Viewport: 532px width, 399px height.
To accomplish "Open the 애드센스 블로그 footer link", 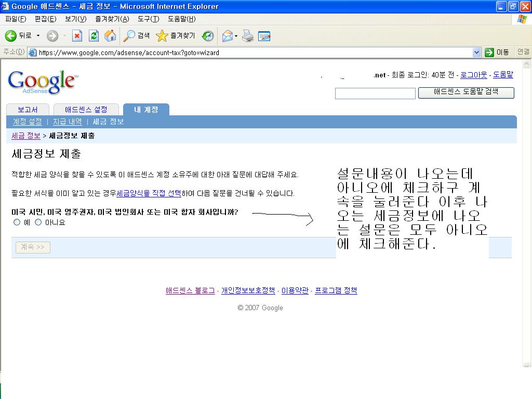I will [x=190, y=290].
